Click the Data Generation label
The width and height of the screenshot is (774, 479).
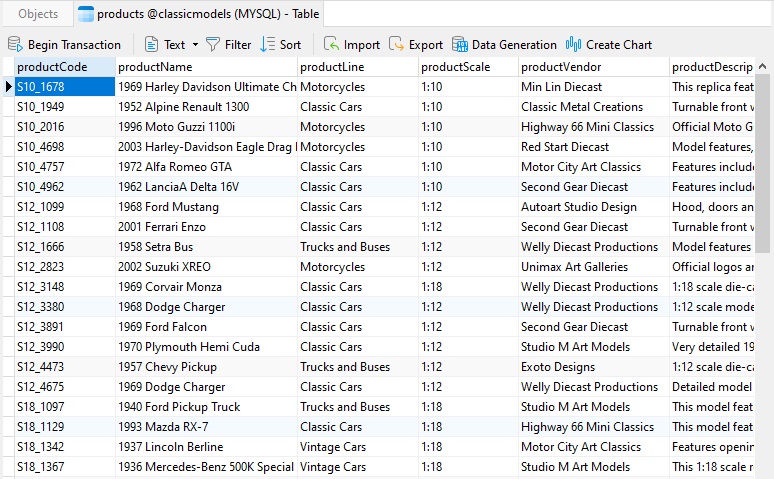(514, 45)
